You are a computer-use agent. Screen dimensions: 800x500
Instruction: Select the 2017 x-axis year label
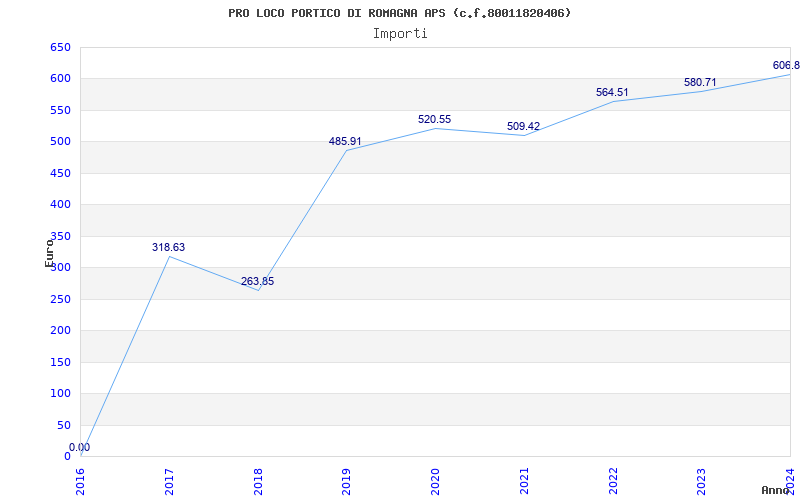170,481
